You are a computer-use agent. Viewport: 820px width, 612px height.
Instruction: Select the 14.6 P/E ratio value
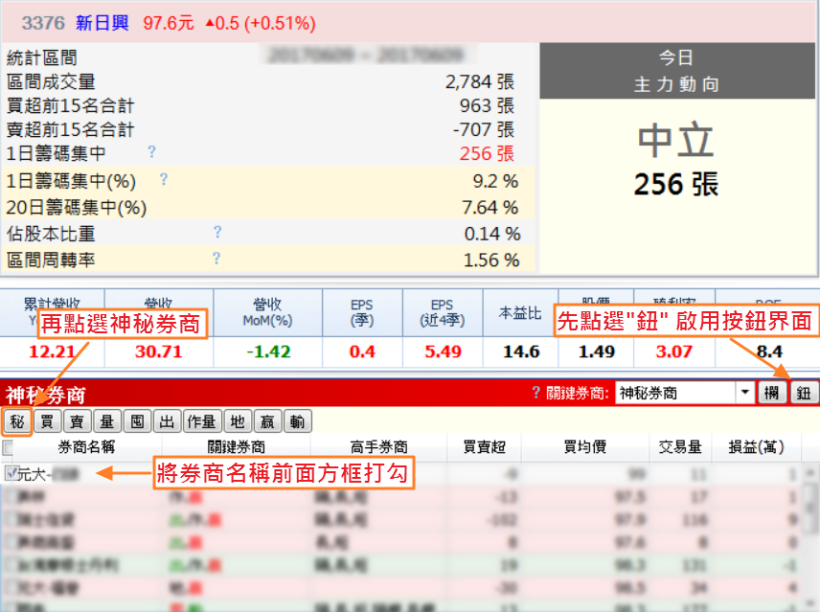[x=521, y=352]
